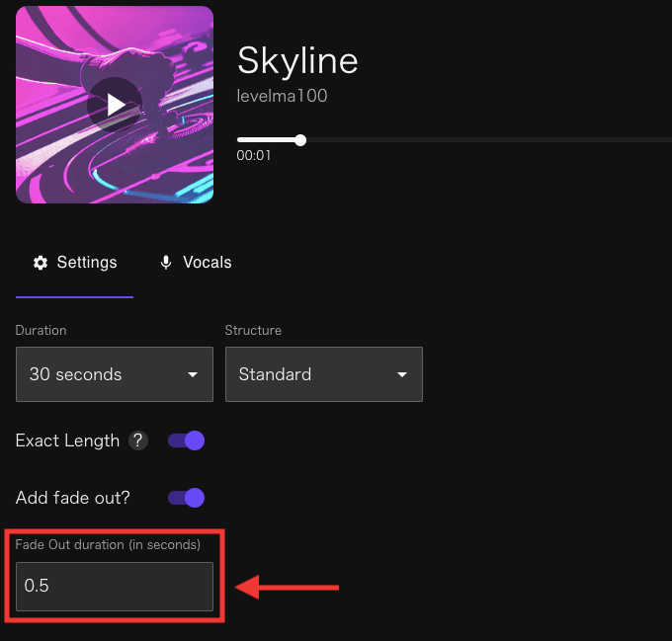Click the playback progress slider handle
This screenshot has width=672, height=641.
click(300, 140)
